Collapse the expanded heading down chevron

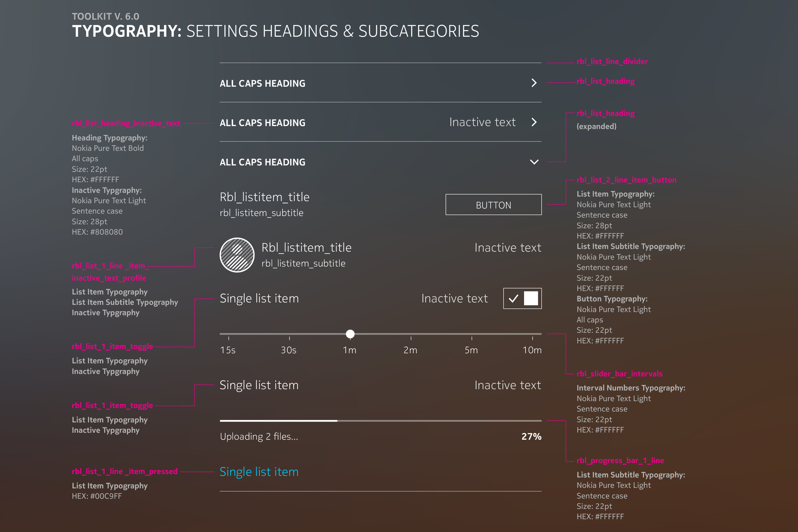pos(534,162)
